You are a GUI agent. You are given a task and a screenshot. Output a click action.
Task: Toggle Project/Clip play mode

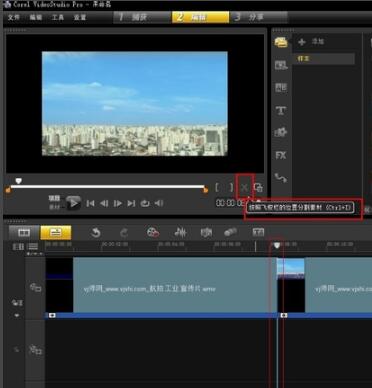click(54, 202)
